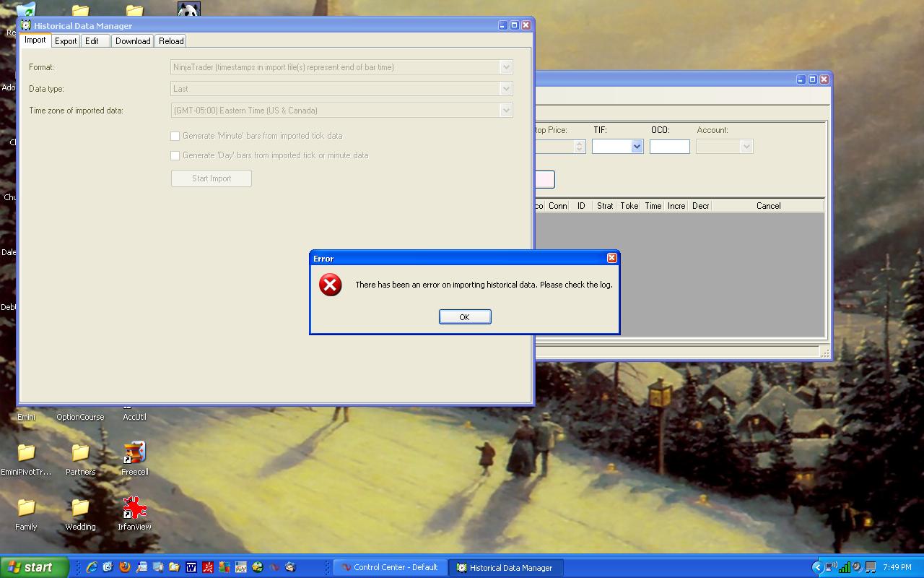Open the Partners folder on the desktop
The height and width of the screenshot is (578, 924).
click(x=80, y=459)
